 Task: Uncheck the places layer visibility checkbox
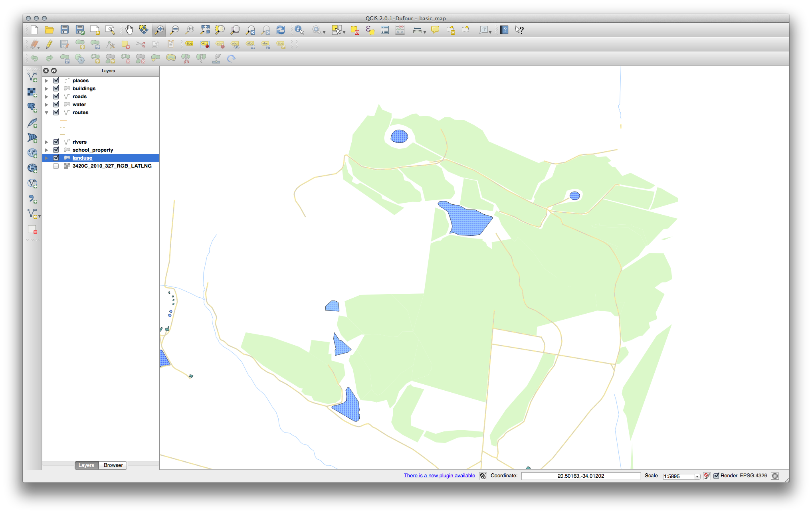[56, 80]
